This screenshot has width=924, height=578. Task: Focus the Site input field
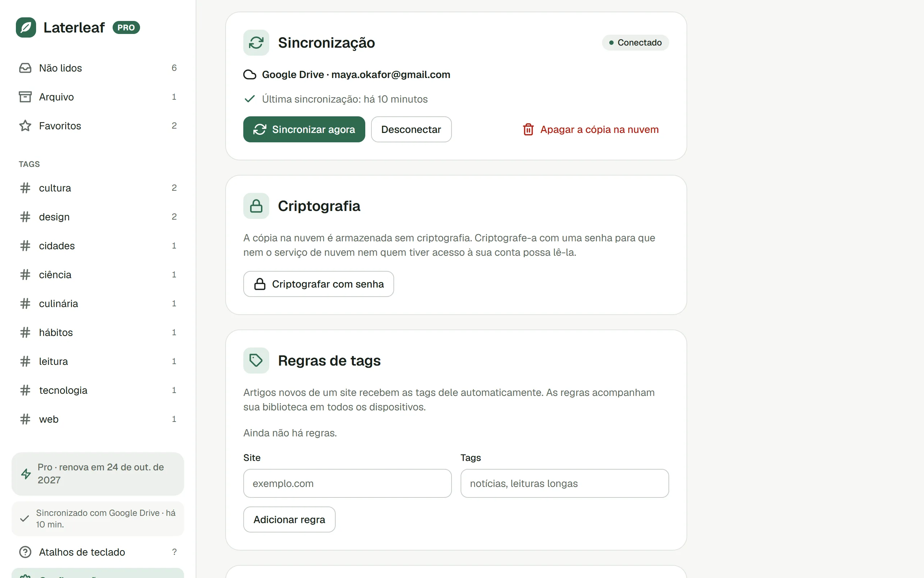pos(348,483)
